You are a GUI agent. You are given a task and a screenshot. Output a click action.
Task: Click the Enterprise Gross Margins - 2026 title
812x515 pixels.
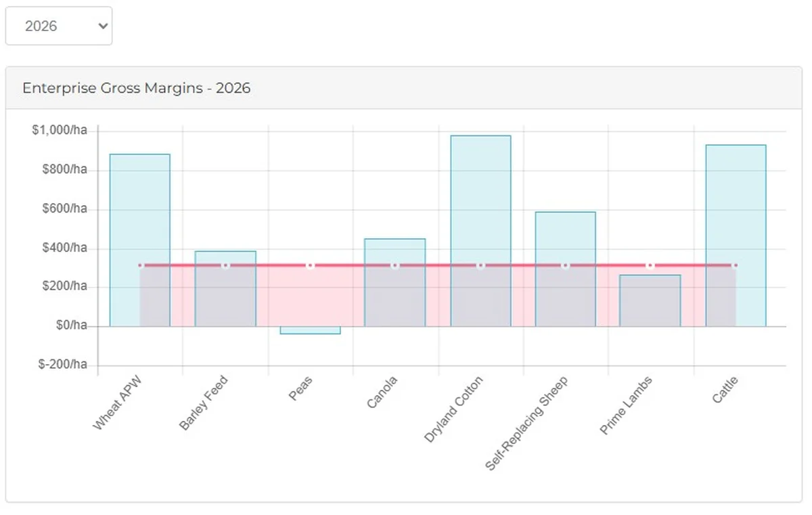pos(137,88)
